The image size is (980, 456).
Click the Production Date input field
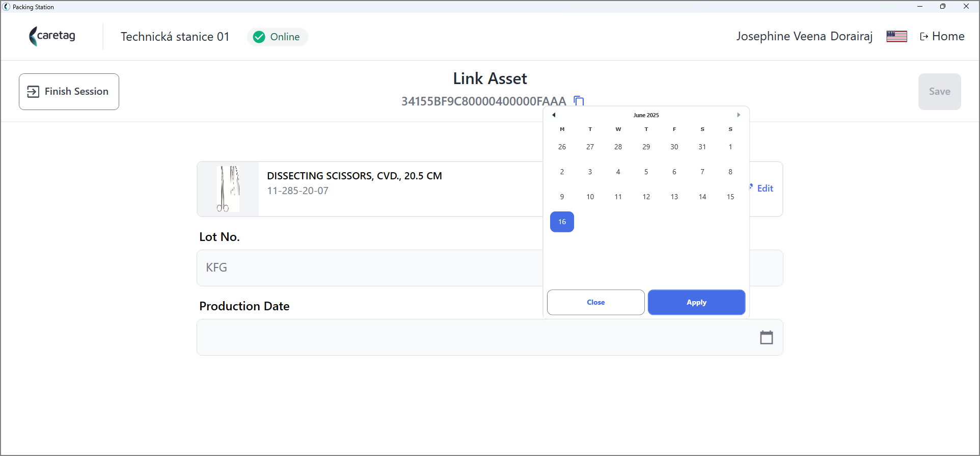tap(489, 337)
